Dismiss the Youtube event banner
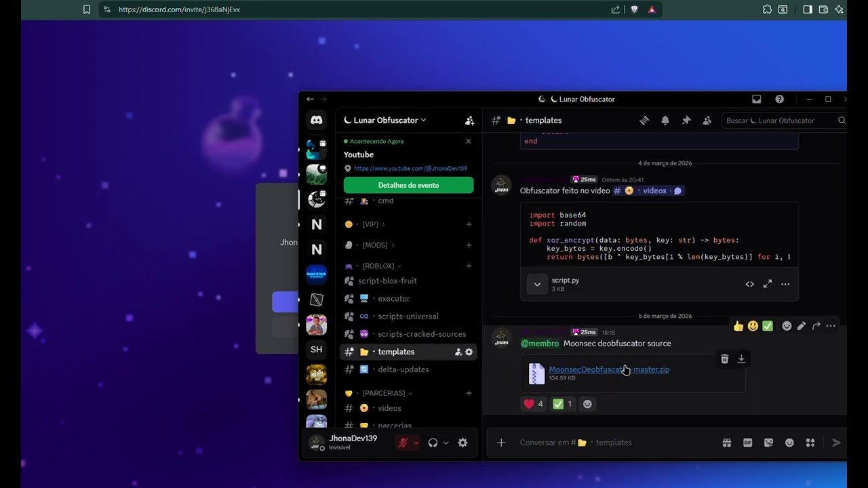Image resolution: width=868 pixels, height=488 pixels. pos(468,142)
